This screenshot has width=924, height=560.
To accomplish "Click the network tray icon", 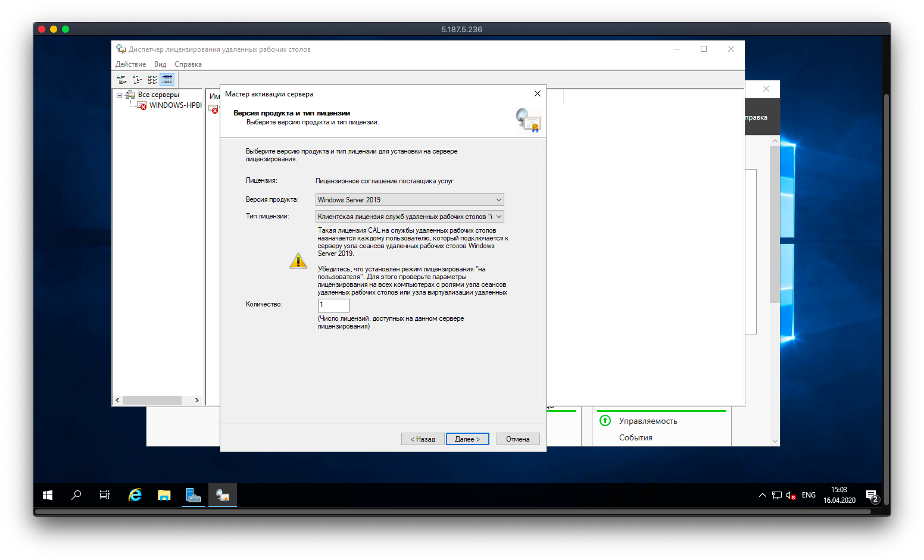I will [777, 495].
